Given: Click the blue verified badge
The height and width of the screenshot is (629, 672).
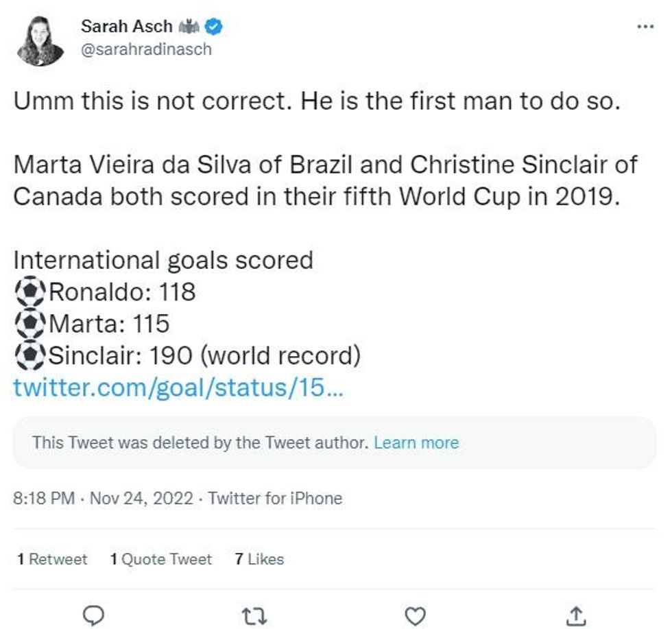Looking at the screenshot, I should point(215,27).
